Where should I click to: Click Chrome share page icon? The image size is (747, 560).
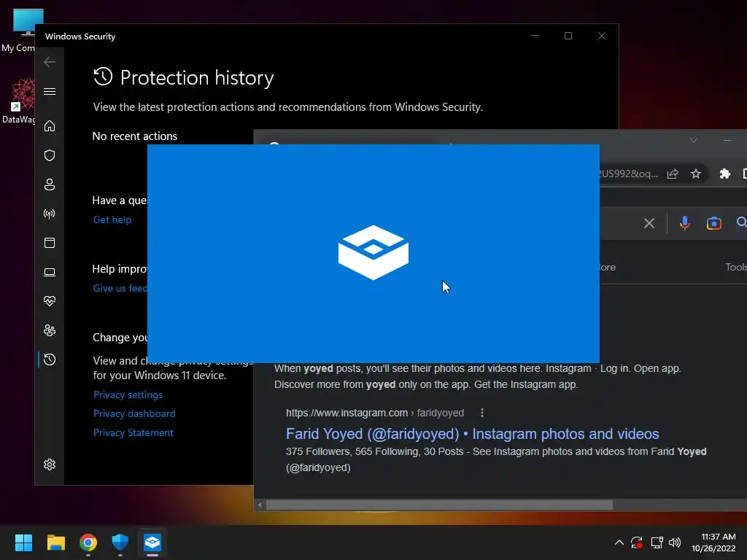click(x=673, y=174)
